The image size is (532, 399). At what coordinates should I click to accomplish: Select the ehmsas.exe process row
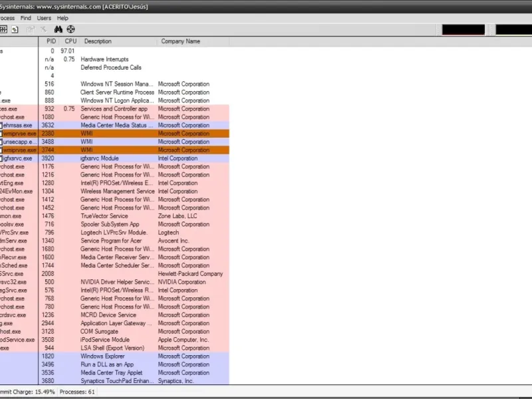point(114,125)
